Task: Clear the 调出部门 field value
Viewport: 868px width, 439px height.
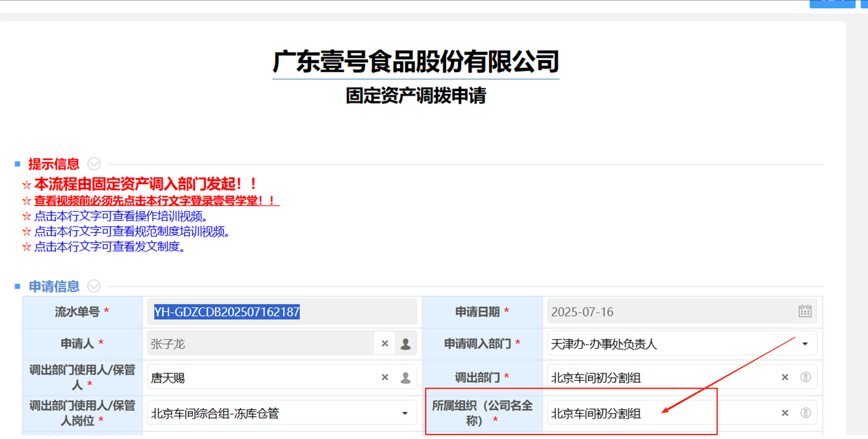Action: 785,377
